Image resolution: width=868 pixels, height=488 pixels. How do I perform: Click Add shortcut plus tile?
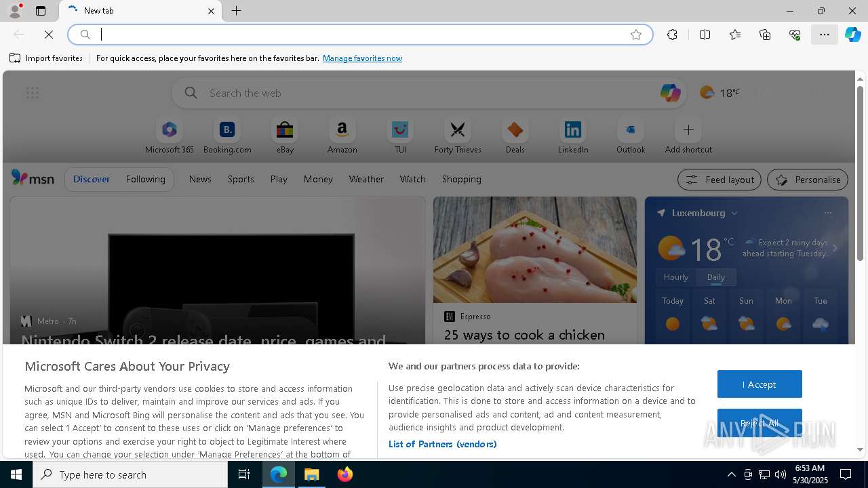click(688, 136)
